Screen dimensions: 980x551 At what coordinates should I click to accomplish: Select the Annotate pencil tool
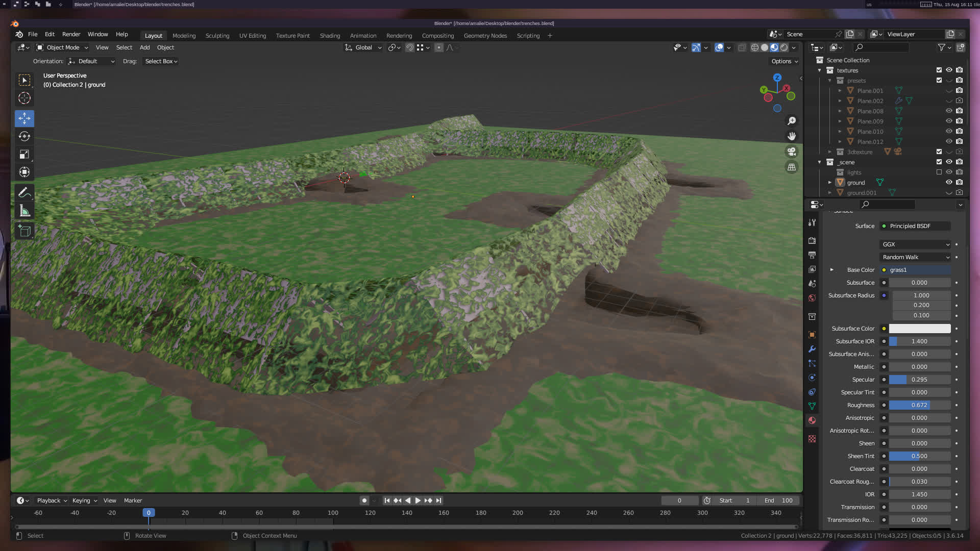24,193
